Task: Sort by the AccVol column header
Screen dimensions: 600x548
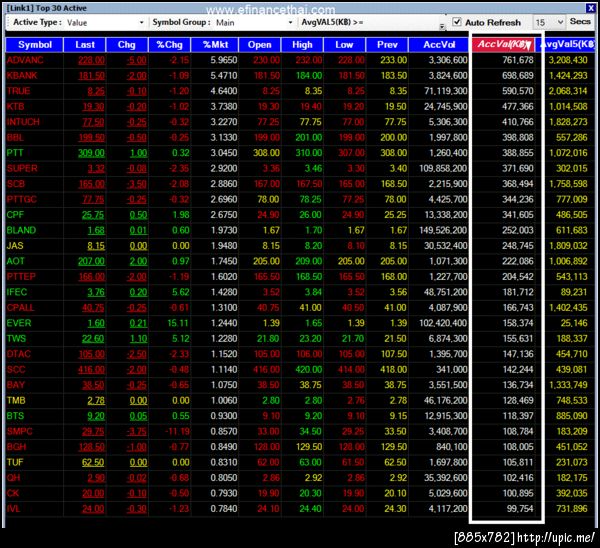Action: pyautogui.click(x=439, y=45)
